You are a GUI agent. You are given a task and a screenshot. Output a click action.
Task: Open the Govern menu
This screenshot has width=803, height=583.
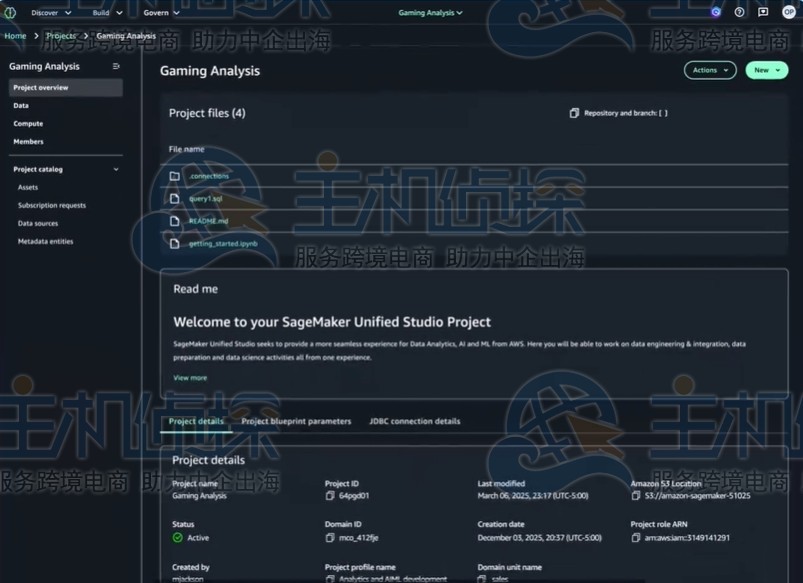(x=162, y=11)
